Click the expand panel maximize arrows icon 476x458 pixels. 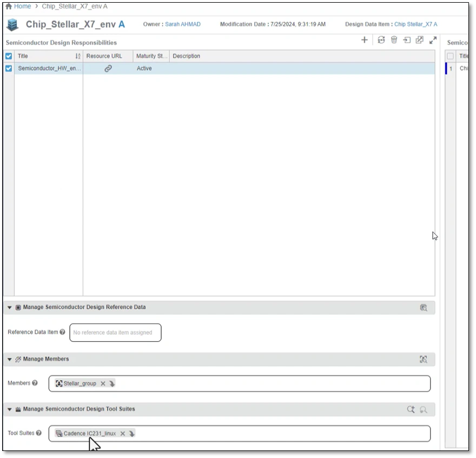tap(433, 40)
